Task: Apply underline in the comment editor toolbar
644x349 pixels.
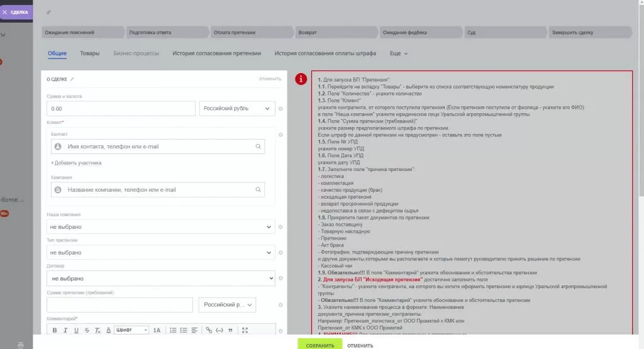Action: (x=76, y=330)
